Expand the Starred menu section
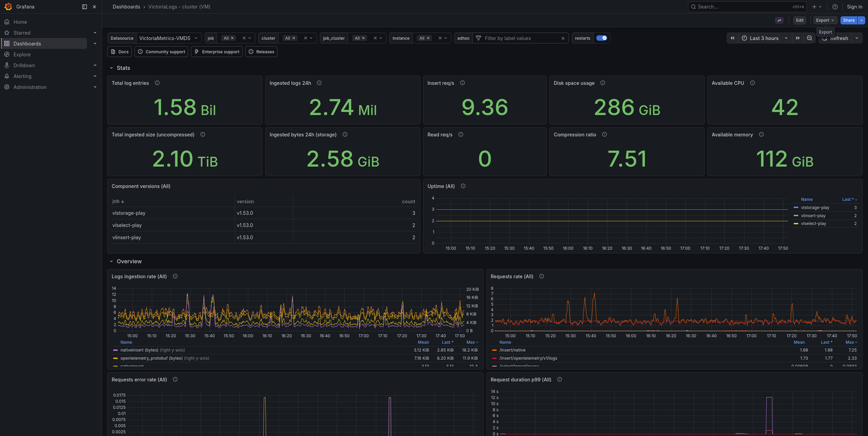The image size is (868, 436). tap(95, 33)
